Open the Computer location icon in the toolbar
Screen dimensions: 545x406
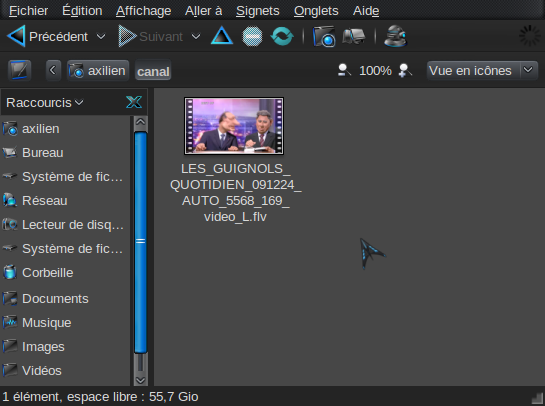click(353, 36)
